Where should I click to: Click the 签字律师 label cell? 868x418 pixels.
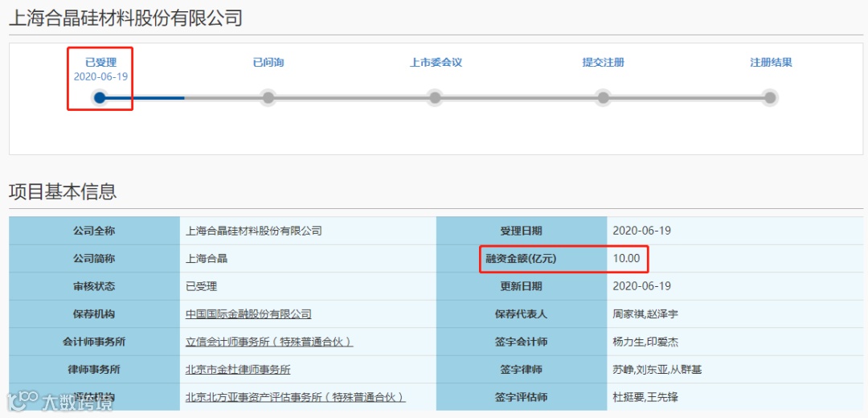point(522,369)
